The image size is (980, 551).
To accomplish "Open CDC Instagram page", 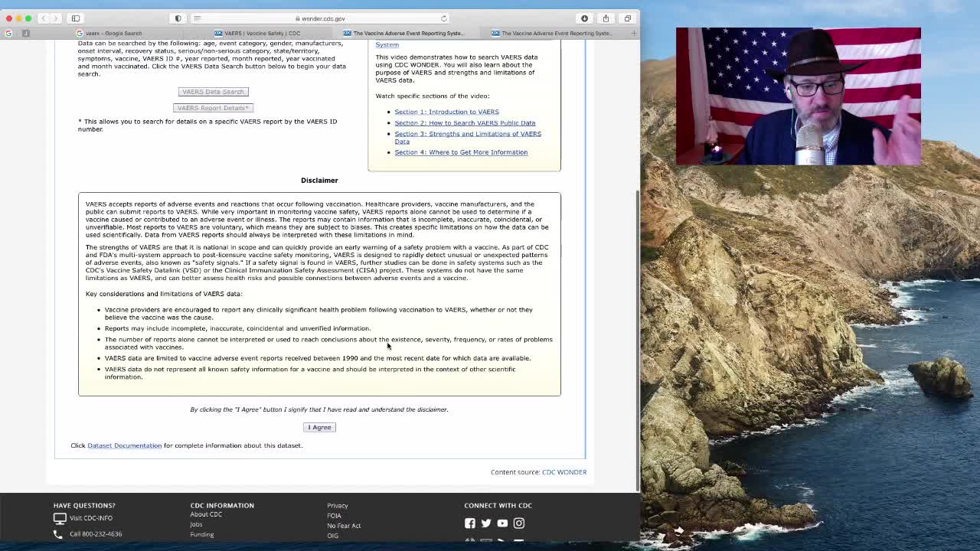I will coord(519,523).
